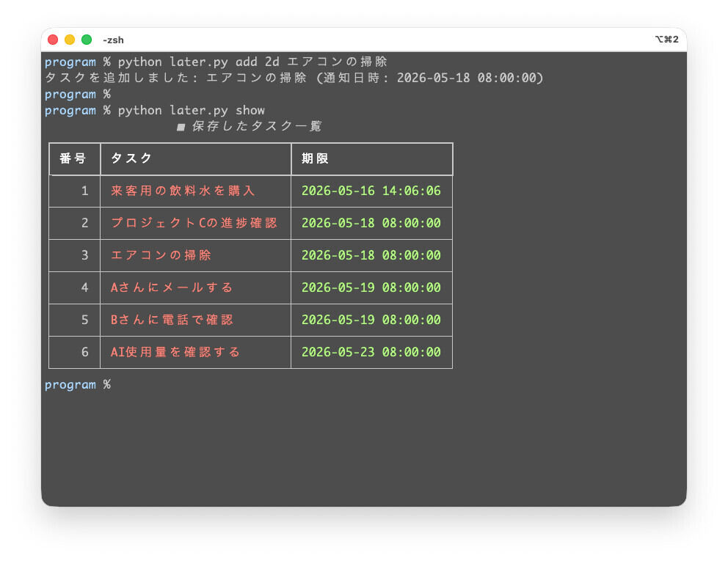
Task: Click the red close window button
Action: [53, 40]
